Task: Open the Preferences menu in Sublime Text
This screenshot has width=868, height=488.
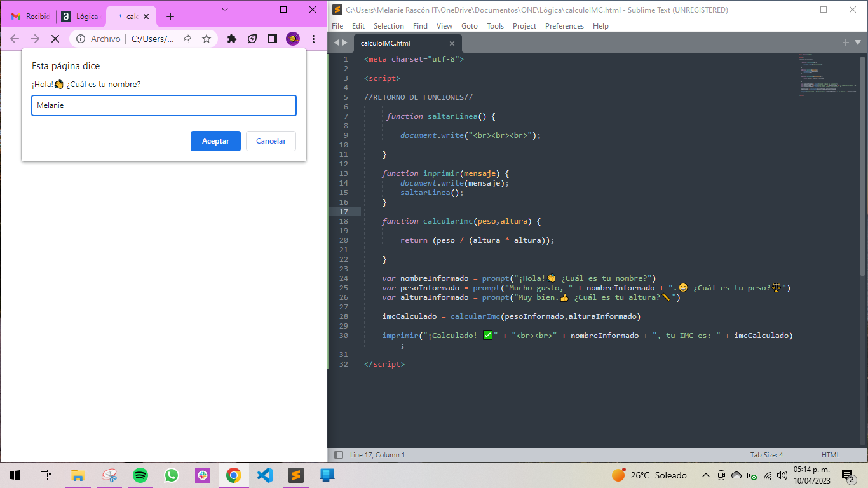Action: click(564, 26)
